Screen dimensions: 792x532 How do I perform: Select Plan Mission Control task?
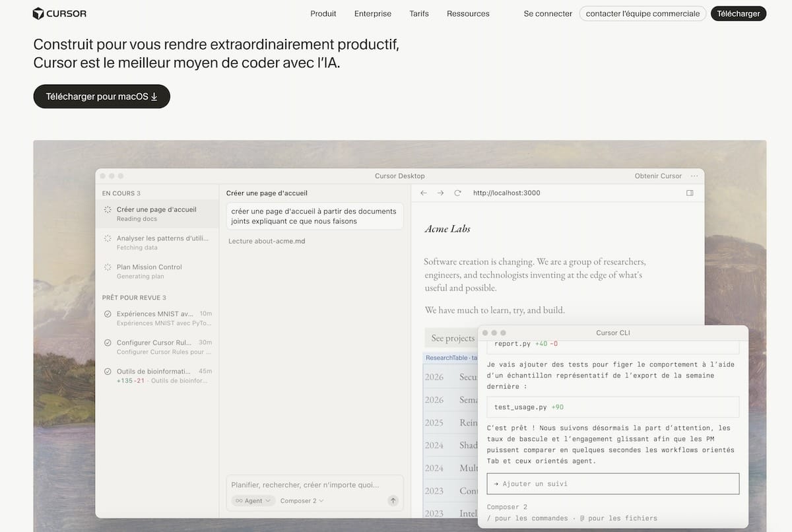[x=157, y=271]
